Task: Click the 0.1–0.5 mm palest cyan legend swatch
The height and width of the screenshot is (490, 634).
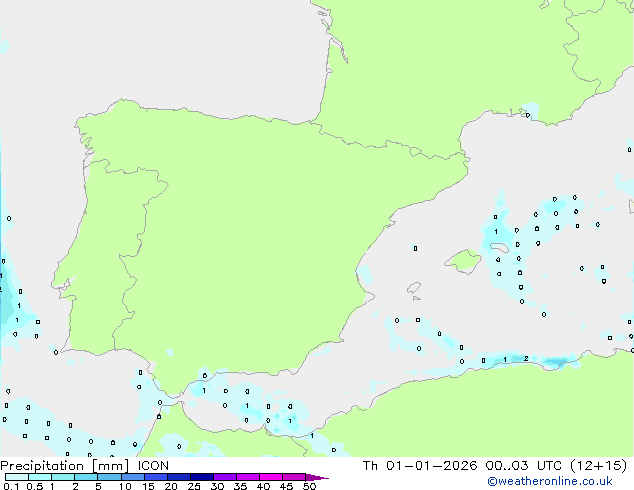Action: point(17,477)
